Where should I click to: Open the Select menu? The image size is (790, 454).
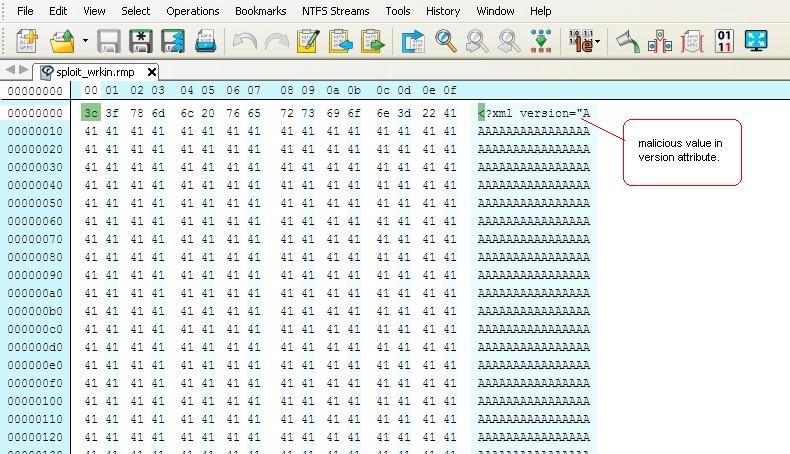[136, 11]
